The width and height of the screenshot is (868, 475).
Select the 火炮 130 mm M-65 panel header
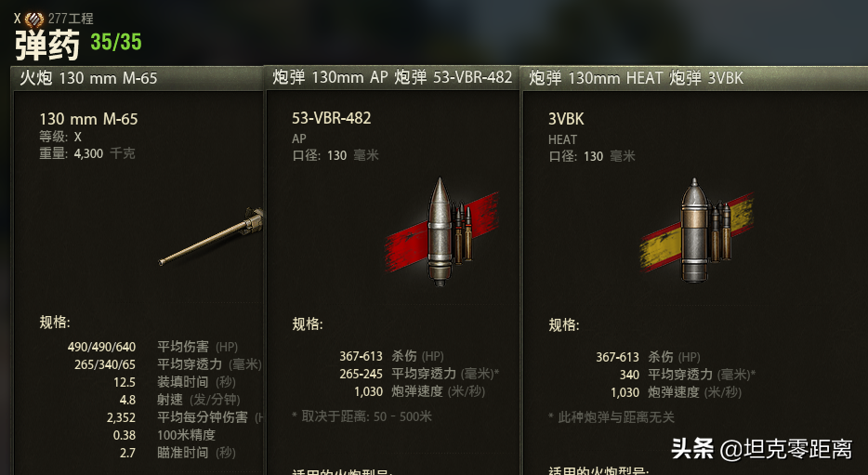click(x=138, y=78)
